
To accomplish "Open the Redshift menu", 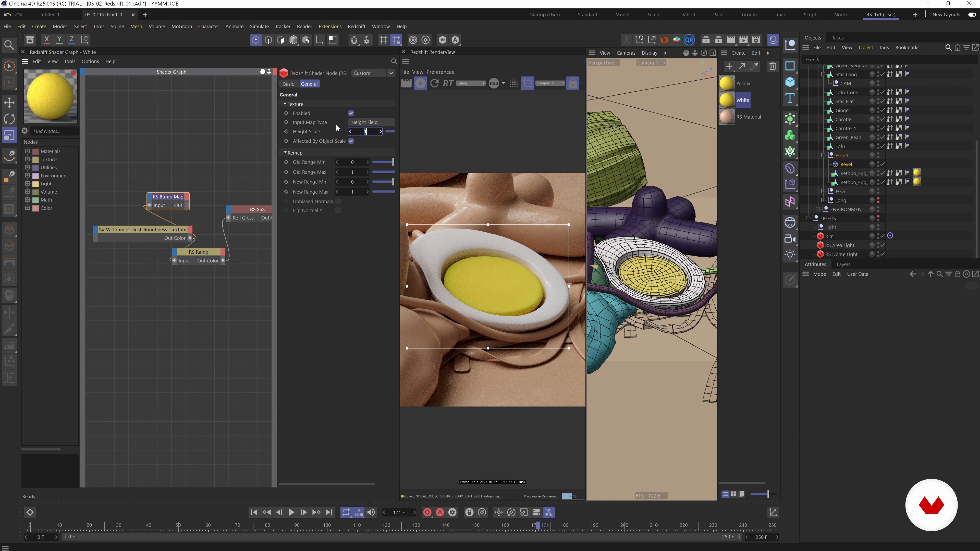I will (x=357, y=26).
